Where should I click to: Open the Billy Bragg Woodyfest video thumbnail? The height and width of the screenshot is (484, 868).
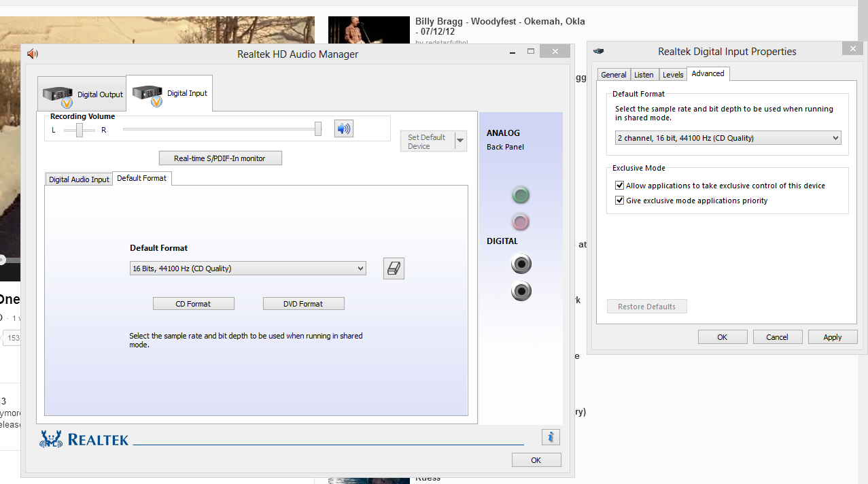tap(369, 31)
